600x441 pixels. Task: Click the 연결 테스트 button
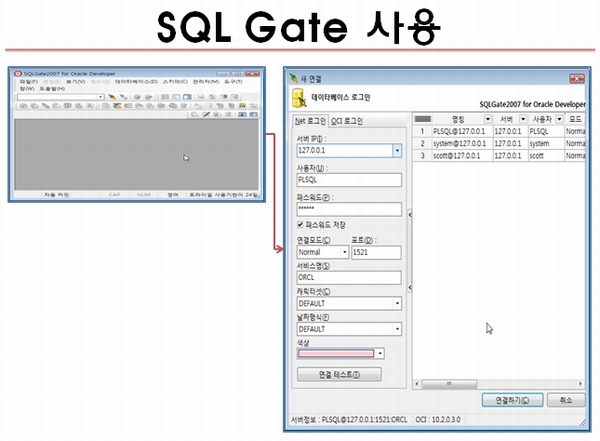(339, 374)
